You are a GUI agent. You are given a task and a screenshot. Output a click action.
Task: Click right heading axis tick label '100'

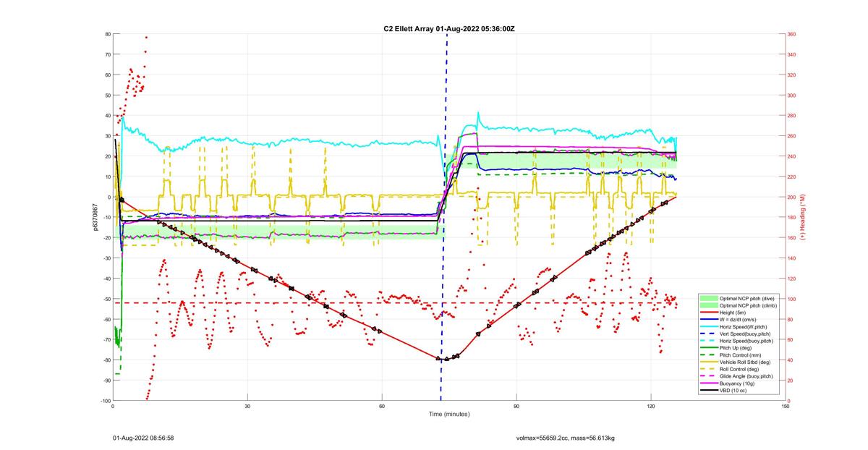(x=792, y=299)
